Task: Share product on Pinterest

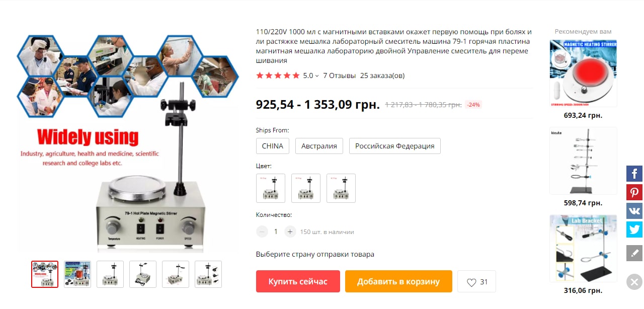Action: point(634,192)
